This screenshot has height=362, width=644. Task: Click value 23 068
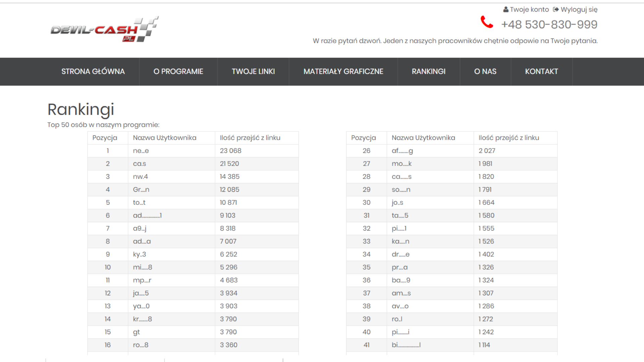(x=230, y=151)
